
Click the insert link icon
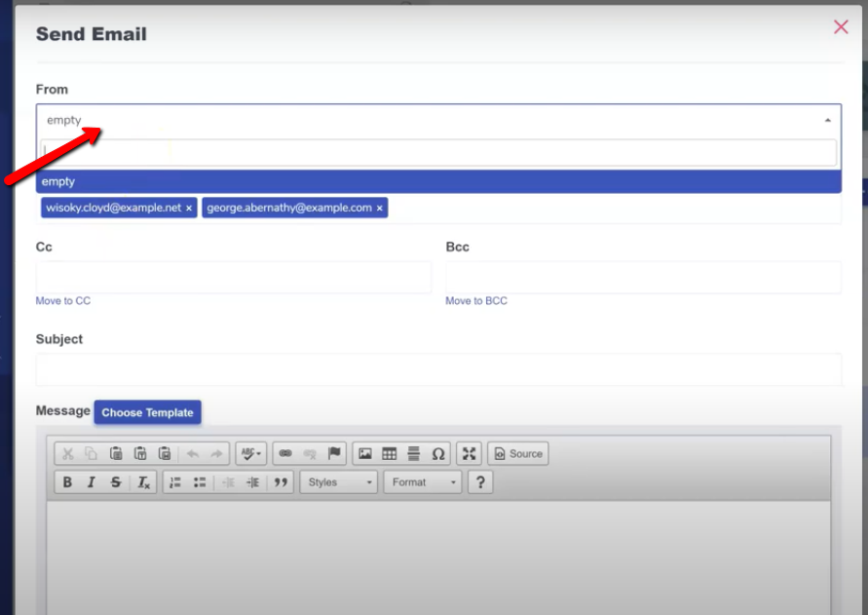[285, 453]
